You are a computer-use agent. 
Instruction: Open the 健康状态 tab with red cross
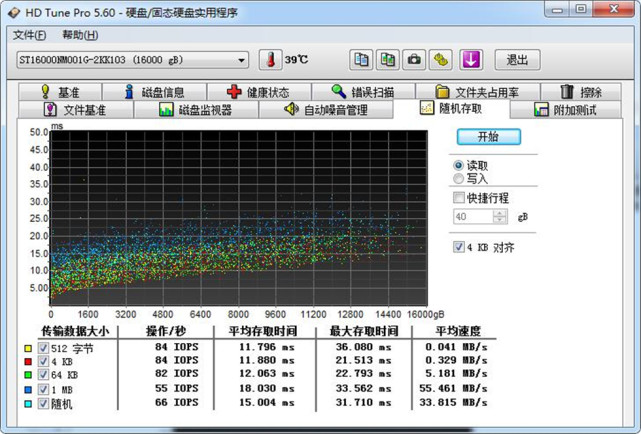tap(261, 92)
